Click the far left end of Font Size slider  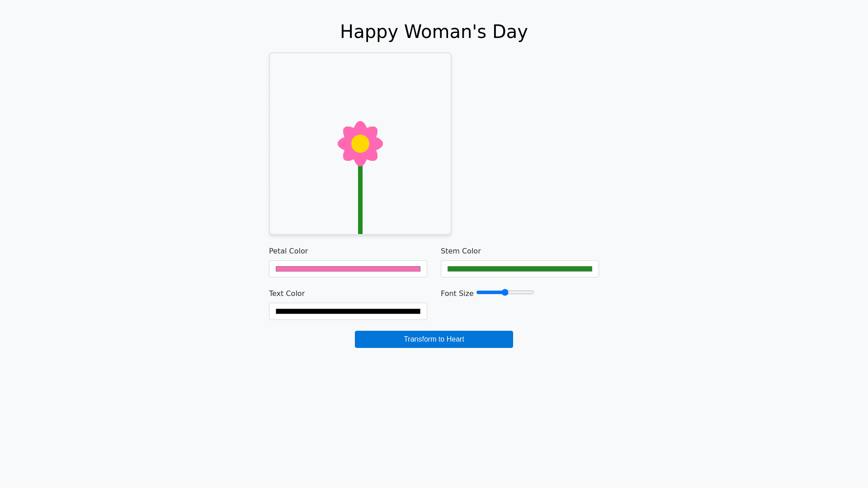477,292
